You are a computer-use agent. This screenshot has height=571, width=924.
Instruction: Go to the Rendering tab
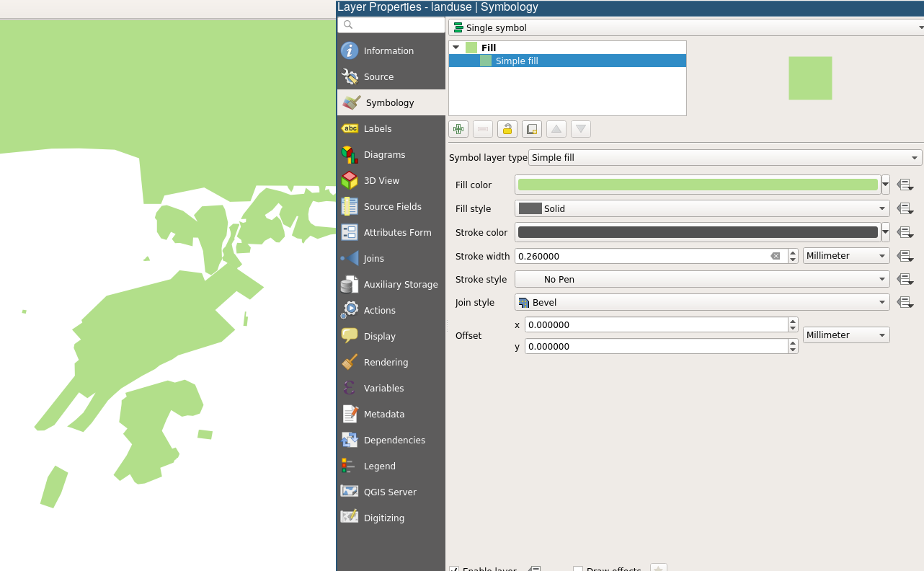pos(386,363)
